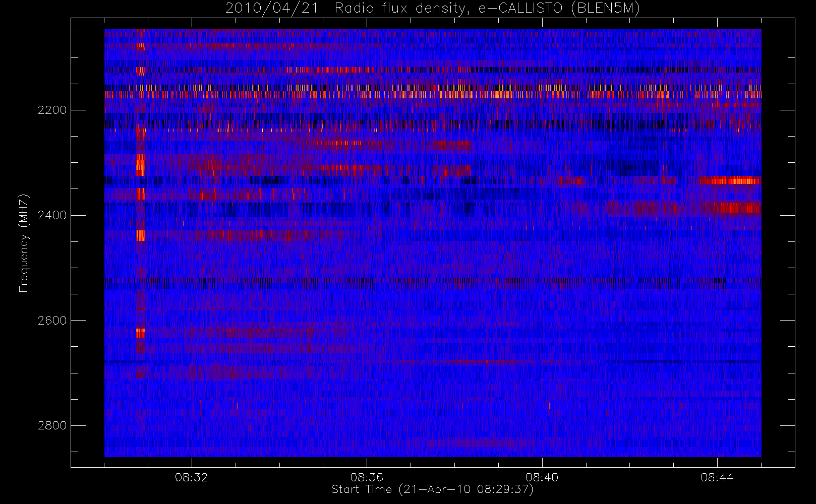Image resolution: width=816 pixels, height=504 pixels.
Task: Click the 08:40 time tick label
Action: [x=542, y=477]
